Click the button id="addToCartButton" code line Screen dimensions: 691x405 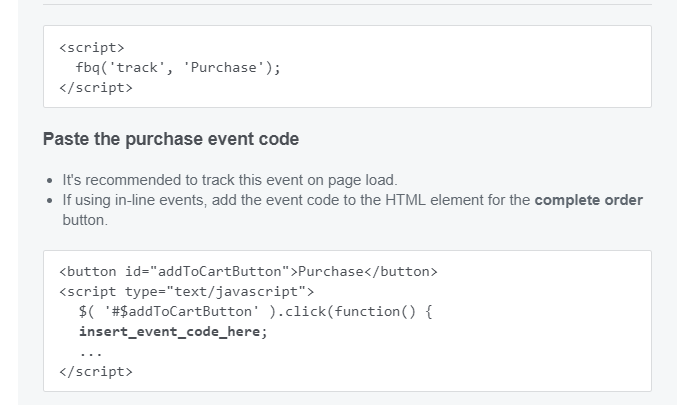(249, 271)
